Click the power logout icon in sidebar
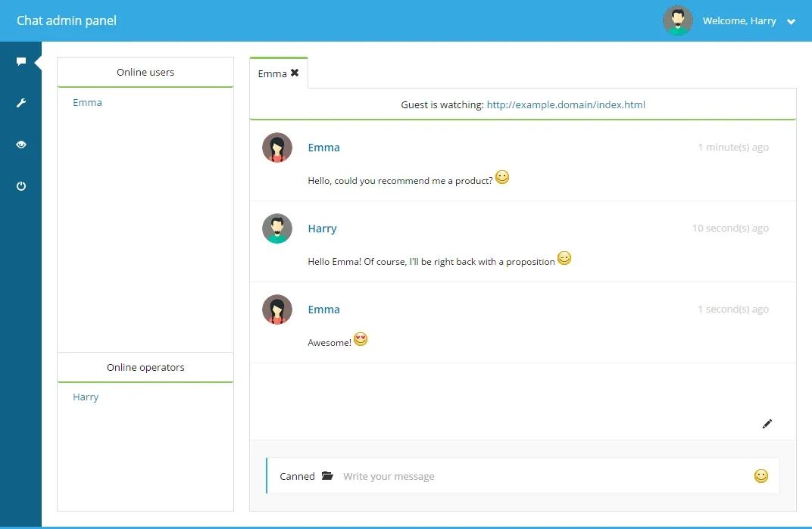The height and width of the screenshot is (529, 812). (21, 186)
